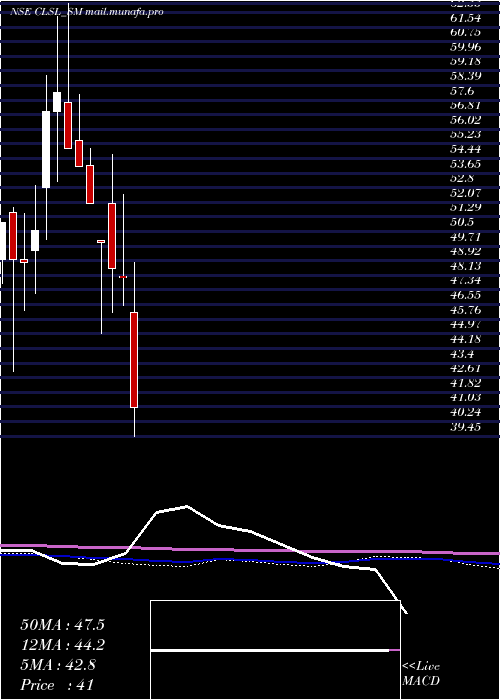Click the tallest white candlestick body

tap(46, 150)
